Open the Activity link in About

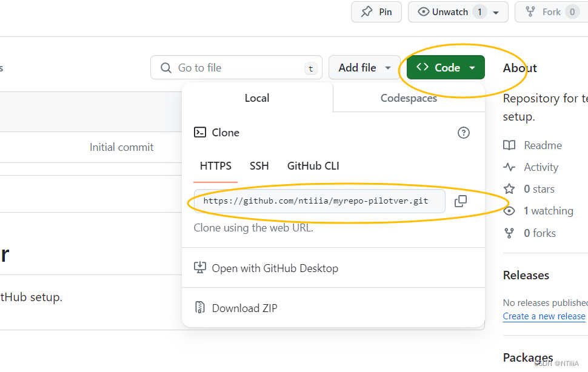click(541, 167)
